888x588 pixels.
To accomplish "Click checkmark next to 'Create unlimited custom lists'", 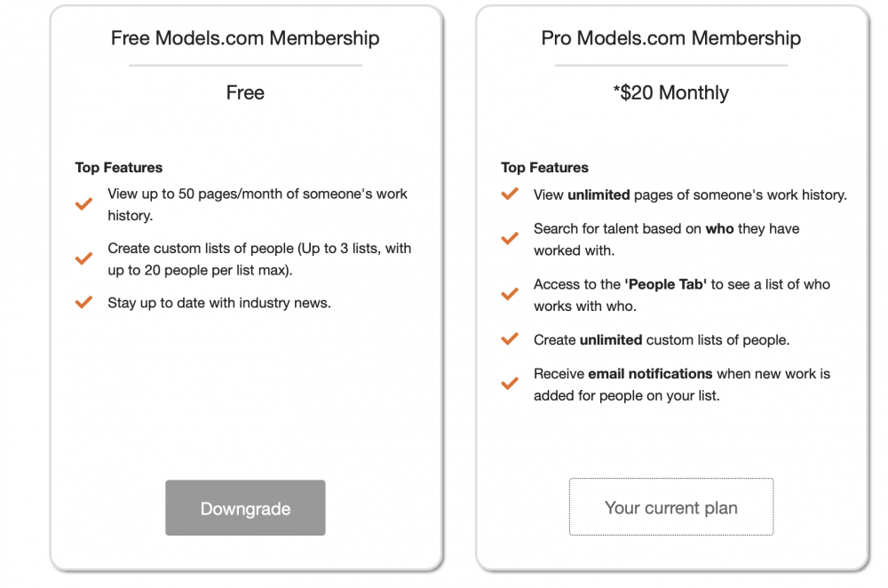I will 510,339.
